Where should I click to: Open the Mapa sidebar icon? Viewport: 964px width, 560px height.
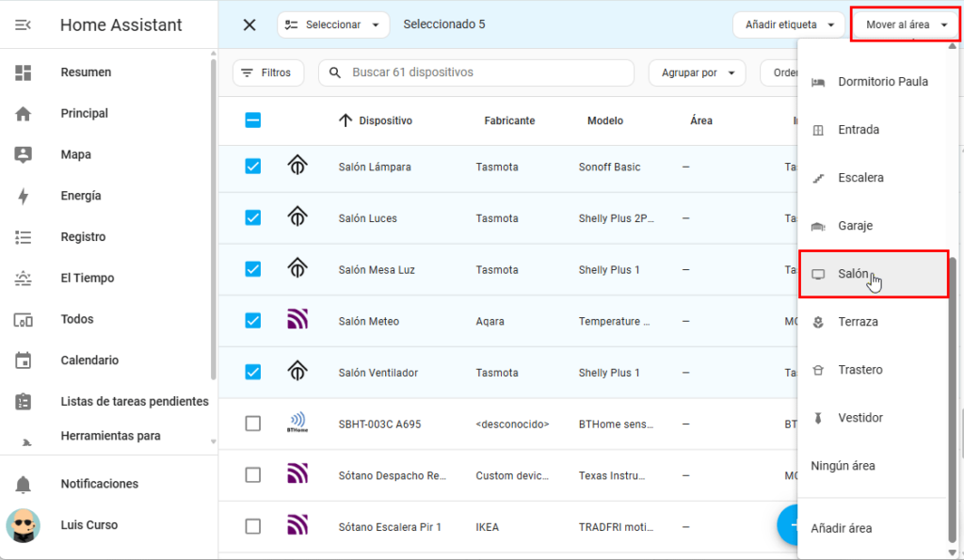click(x=24, y=154)
